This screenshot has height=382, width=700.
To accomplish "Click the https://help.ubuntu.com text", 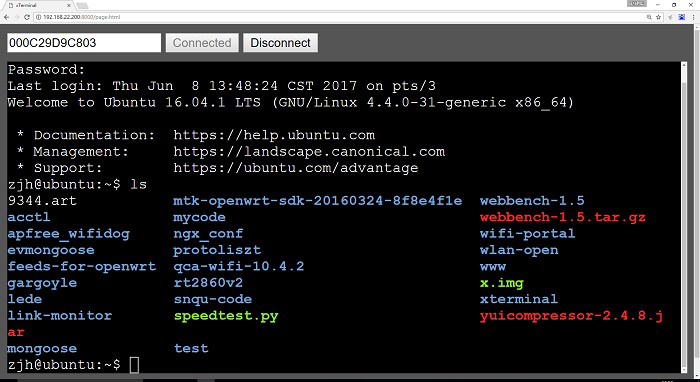I will [x=274, y=136].
